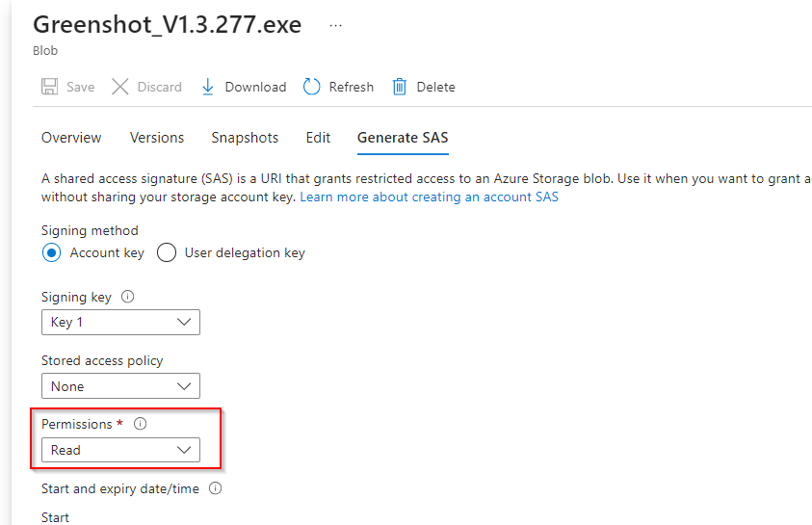
Task: Open the Learn more about account SAS link
Action: pyautogui.click(x=429, y=197)
